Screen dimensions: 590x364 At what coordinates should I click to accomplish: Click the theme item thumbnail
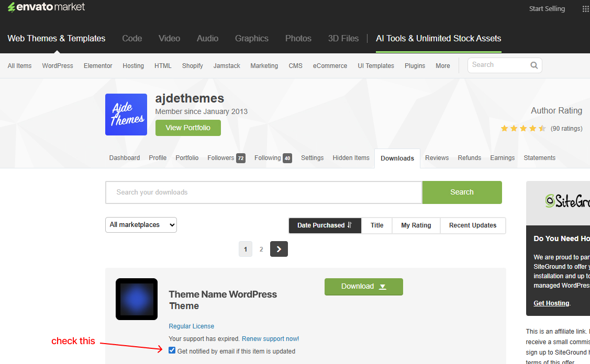pos(137,299)
